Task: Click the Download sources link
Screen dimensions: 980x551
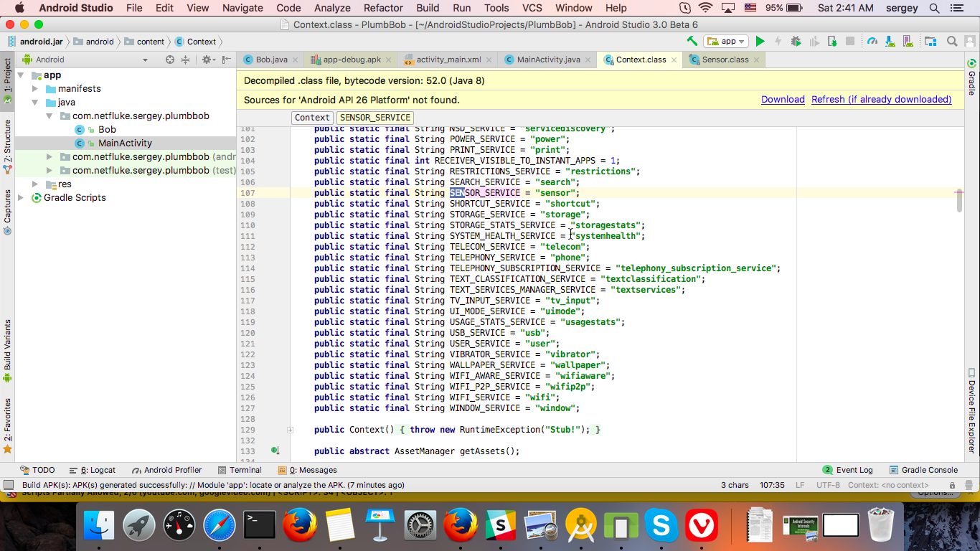Action: [x=783, y=100]
